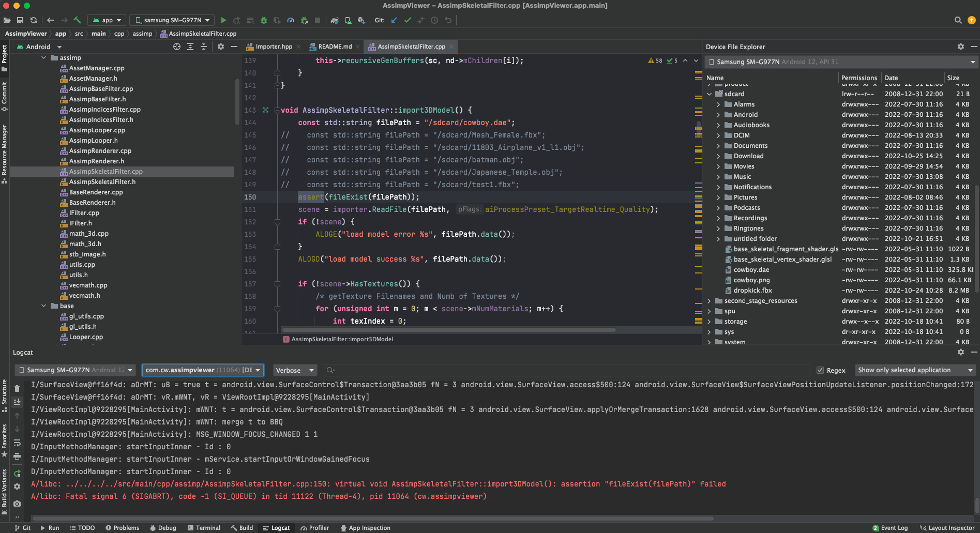Screen dimensions: 980x533
Task: Uncheck the Regex checkbox in Logcat
Action: 821,370
